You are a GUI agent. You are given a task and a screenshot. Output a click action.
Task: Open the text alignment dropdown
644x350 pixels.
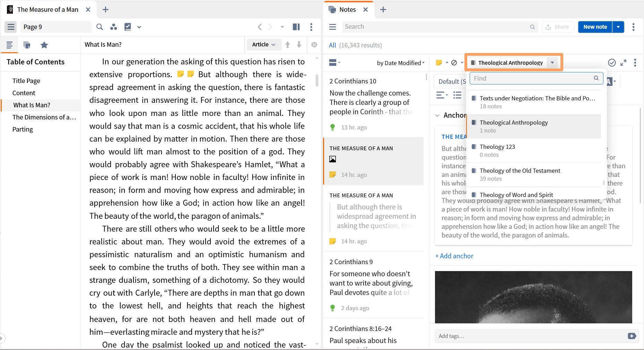click(442, 95)
